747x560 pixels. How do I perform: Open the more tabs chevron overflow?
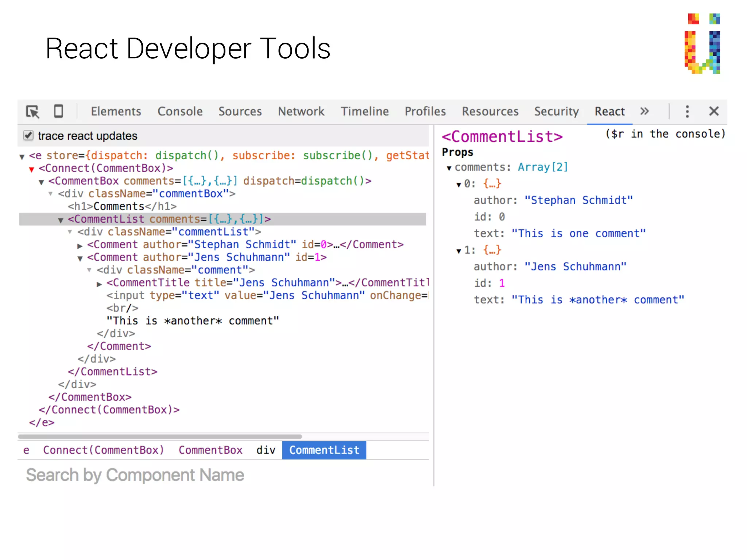click(x=645, y=111)
